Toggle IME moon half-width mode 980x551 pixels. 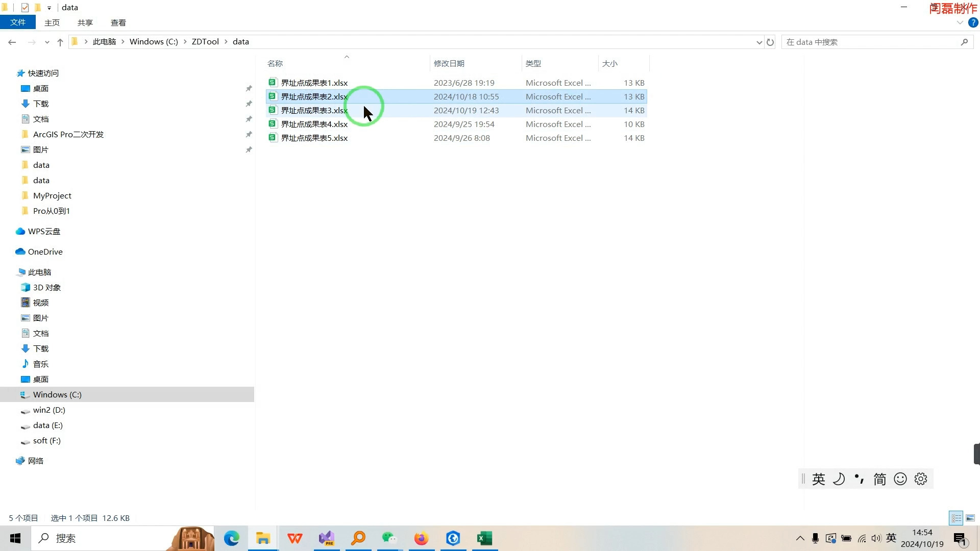pos(839,479)
